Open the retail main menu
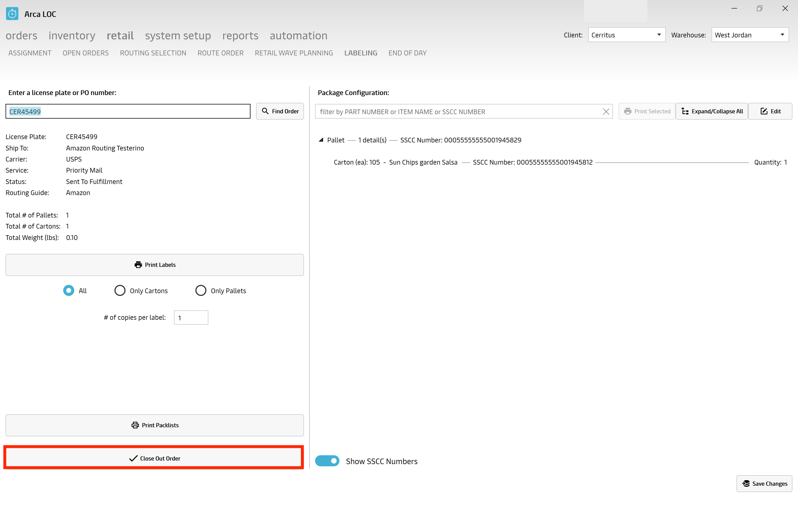798x532 pixels. pyautogui.click(x=120, y=36)
